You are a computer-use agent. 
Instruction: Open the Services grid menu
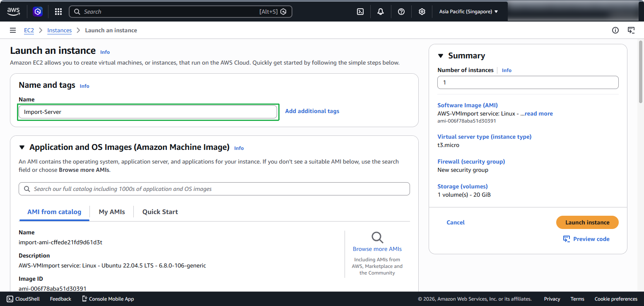coord(58,12)
